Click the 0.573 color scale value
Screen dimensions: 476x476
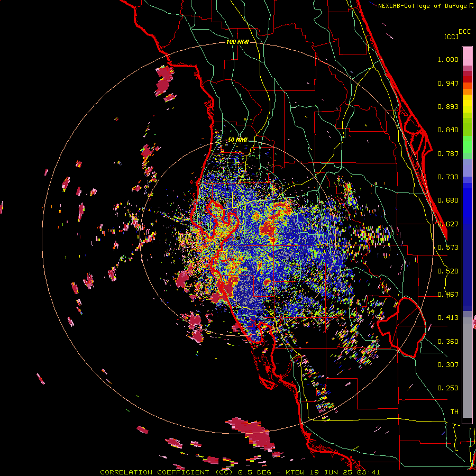click(x=448, y=248)
